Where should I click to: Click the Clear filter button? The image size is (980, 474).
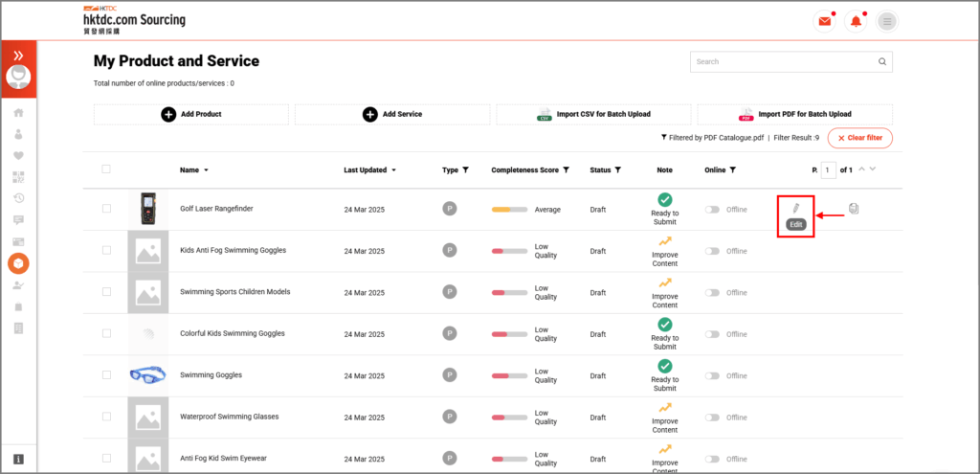pos(859,138)
